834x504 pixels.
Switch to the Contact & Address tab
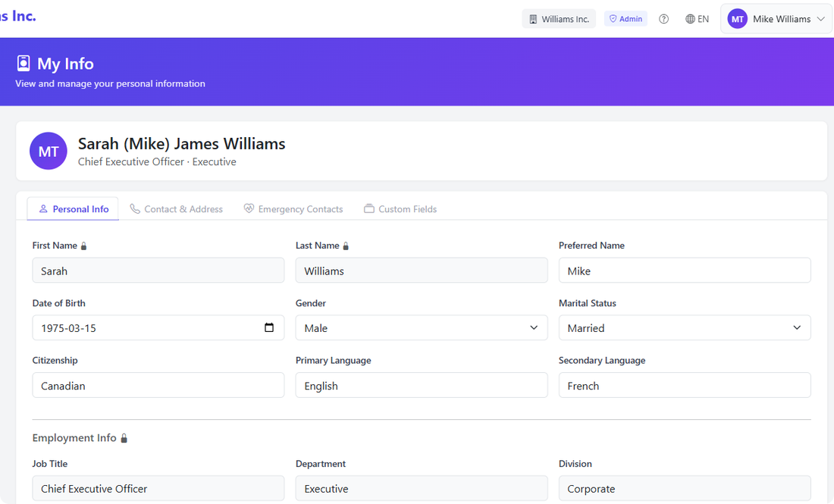177,208
